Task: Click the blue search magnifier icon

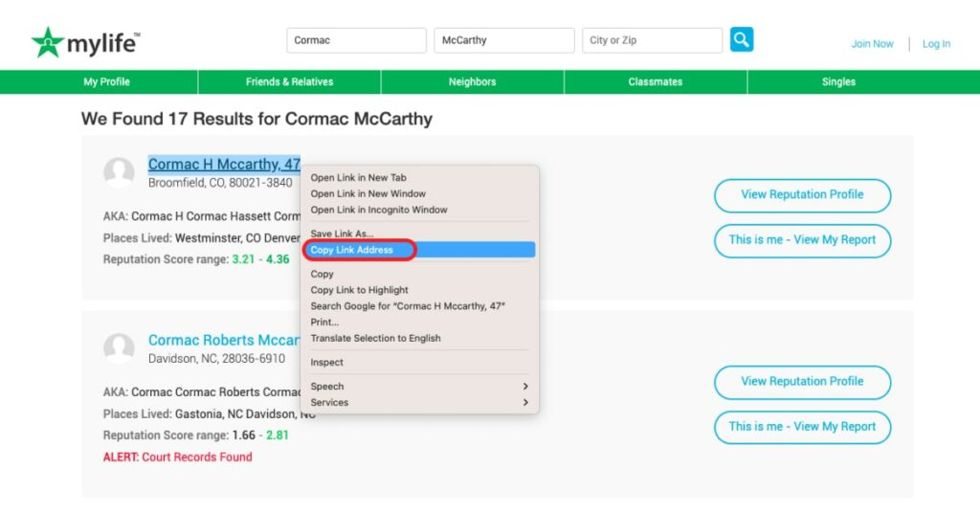Action: click(741, 40)
